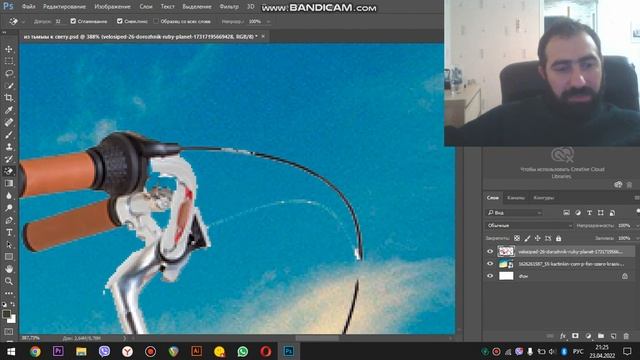Open the extra tools ellipsis menu
Viewport: 640px width, 360px height.
9,293
